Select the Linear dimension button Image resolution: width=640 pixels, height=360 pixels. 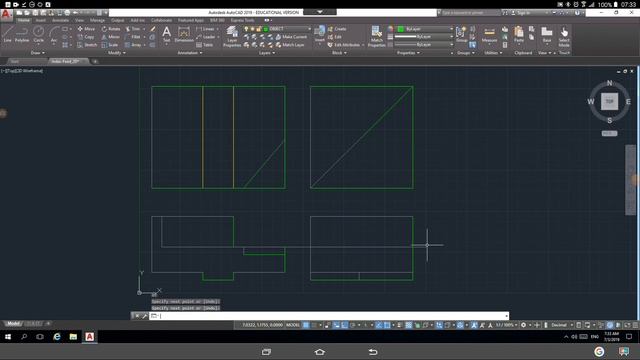tap(207, 29)
